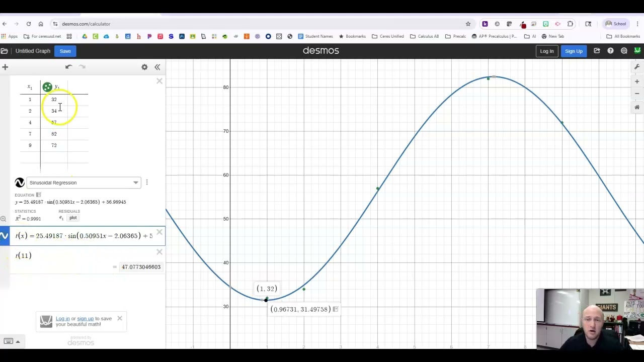The height and width of the screenshot is (362, 644).
Task: Click the x1 table cell with 7
Action: (30, 134)
